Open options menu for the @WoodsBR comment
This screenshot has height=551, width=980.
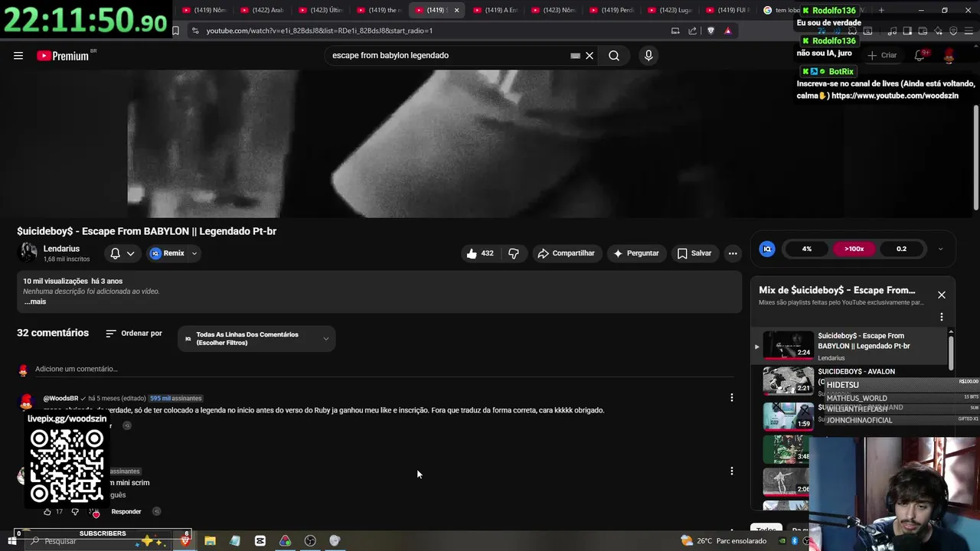[731, 397]
